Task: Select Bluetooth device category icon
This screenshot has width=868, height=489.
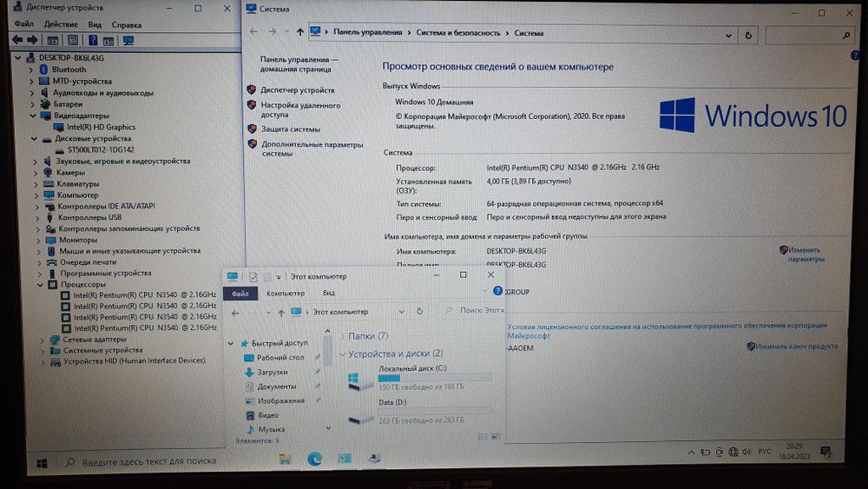Action: point(43,69)
